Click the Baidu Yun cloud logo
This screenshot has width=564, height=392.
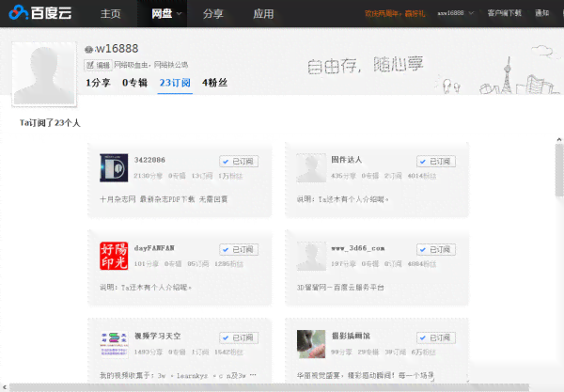coord(39,13)
